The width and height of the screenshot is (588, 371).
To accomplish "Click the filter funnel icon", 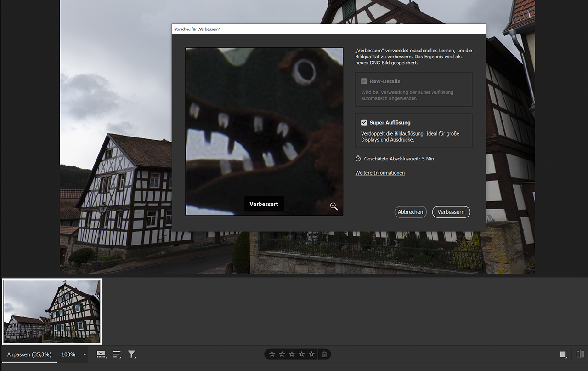I will tap(131, 354).
